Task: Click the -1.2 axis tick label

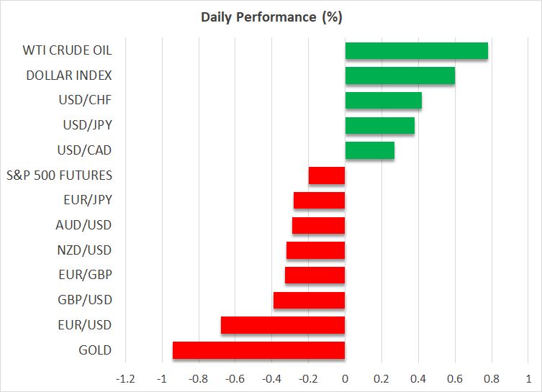Action: click(x=125, y=379)
